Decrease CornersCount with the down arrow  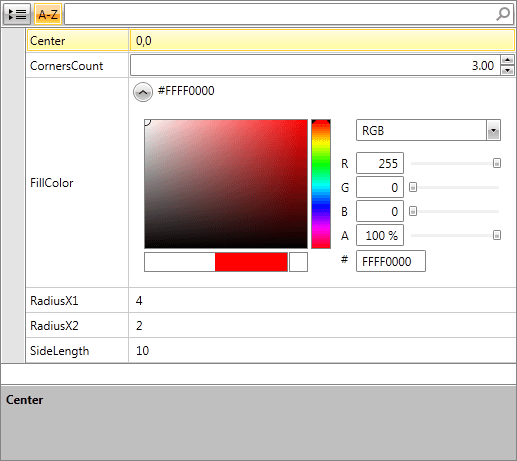pos(508,71)
